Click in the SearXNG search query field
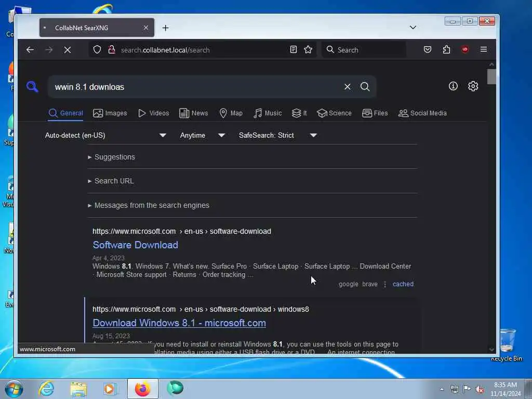Screen dimensions: 532x399 point(197,87)
